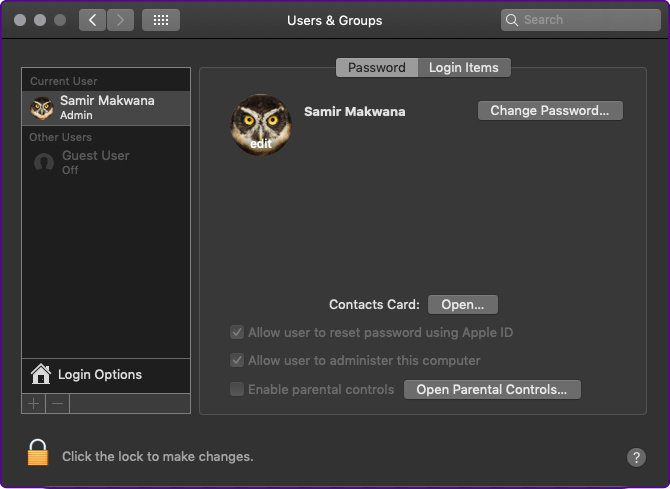Viewport: 670px width, 489px height.
Task: Click the lock icon to make changes
Action: point(38,453)
